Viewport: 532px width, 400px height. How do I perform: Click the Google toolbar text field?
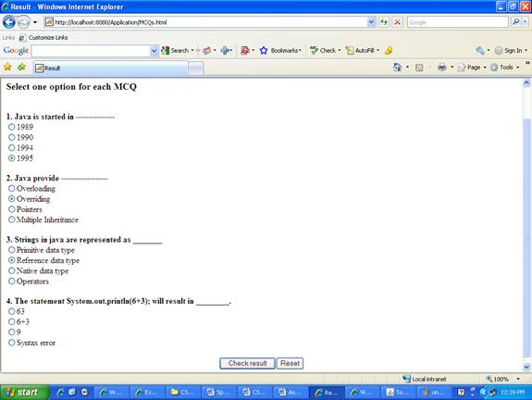91,51
